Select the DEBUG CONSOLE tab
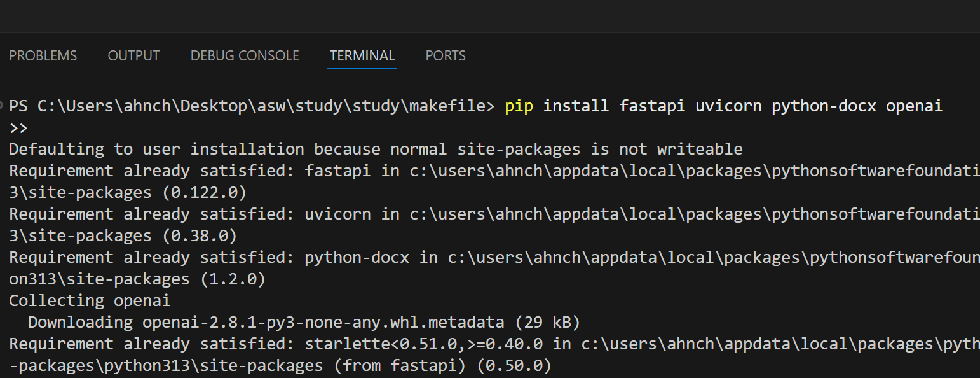Screen dimensions: 980x378 (x=245, y=56)
